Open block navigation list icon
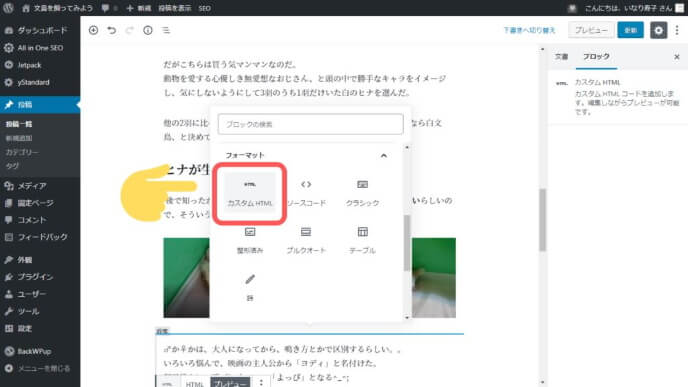 (x=166, y=30)
